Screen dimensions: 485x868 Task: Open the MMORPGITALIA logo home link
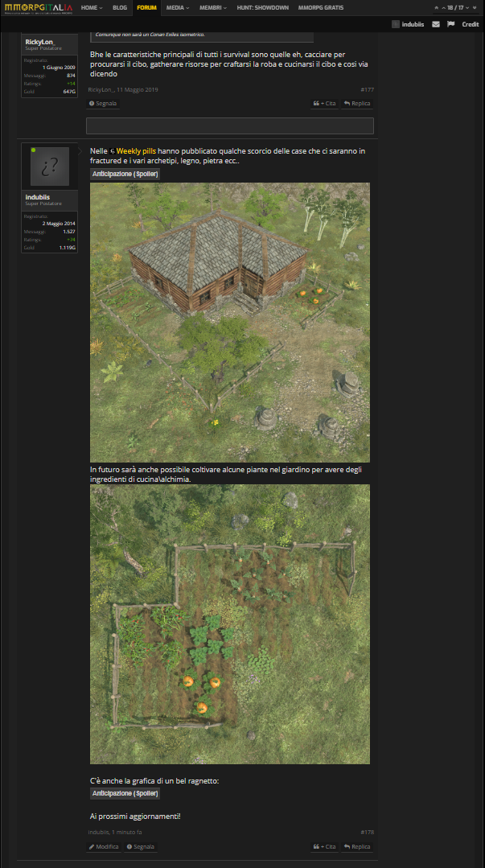click(38, 8)
